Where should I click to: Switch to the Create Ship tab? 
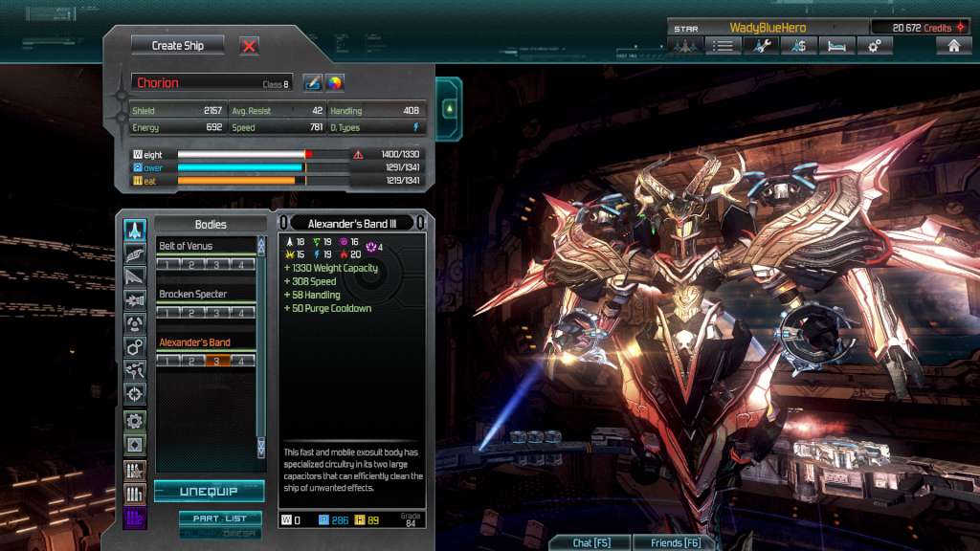(x=177, y=45)
